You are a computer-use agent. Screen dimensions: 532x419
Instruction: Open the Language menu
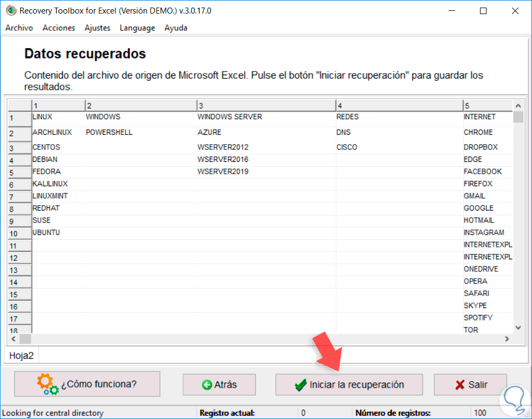(x=137, y=28)
